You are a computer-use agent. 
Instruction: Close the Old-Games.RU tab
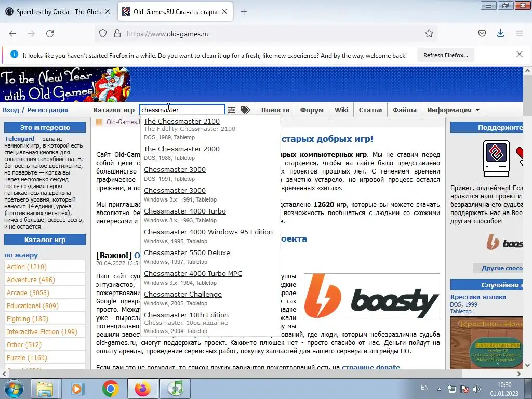(224, 11)
